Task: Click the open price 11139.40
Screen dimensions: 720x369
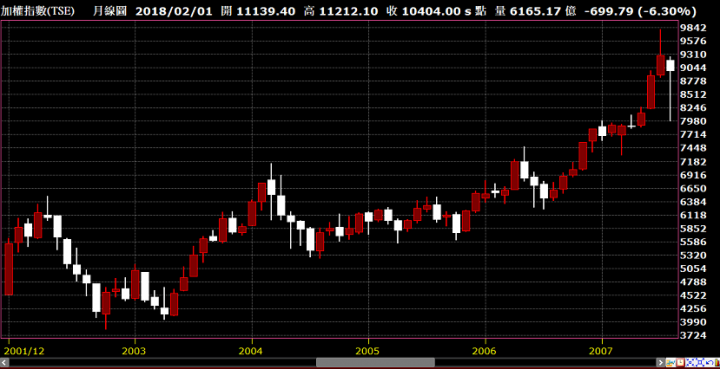Action: click(266, 11)
